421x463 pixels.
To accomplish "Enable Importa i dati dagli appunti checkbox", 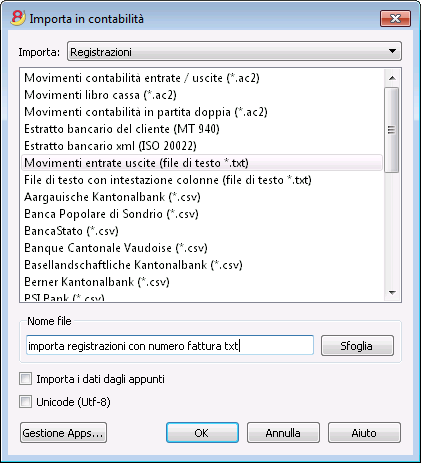I will point(26,379).
